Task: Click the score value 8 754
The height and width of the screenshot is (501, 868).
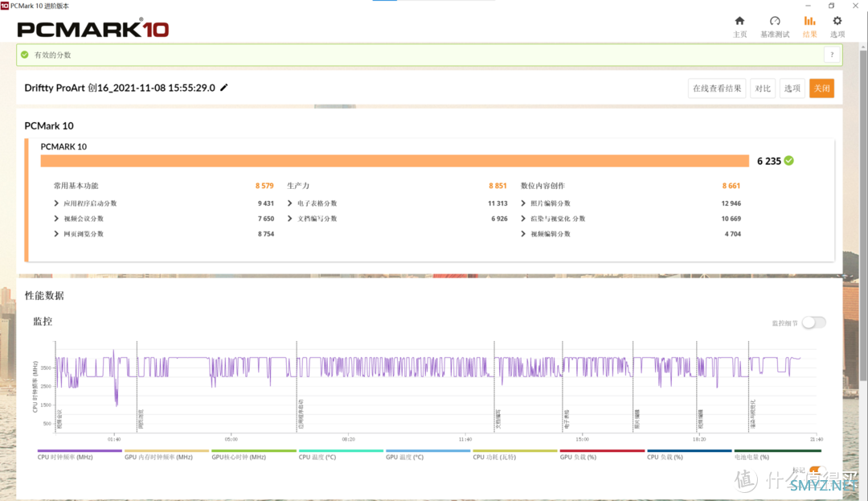Action: coord(266,234)
